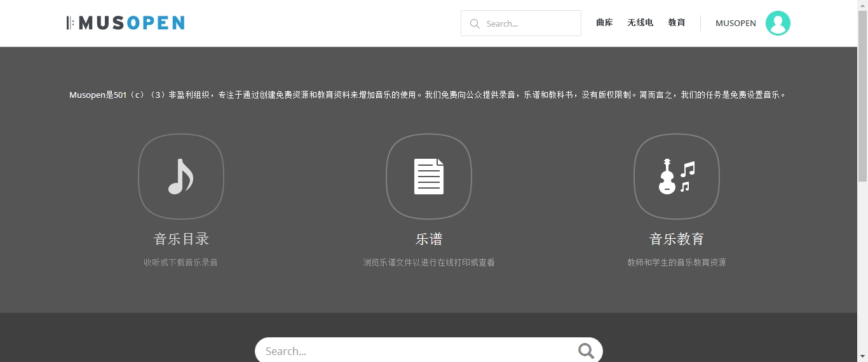Click the scrollbar down arrow
The image size is (868, 362).
point(862,356)
